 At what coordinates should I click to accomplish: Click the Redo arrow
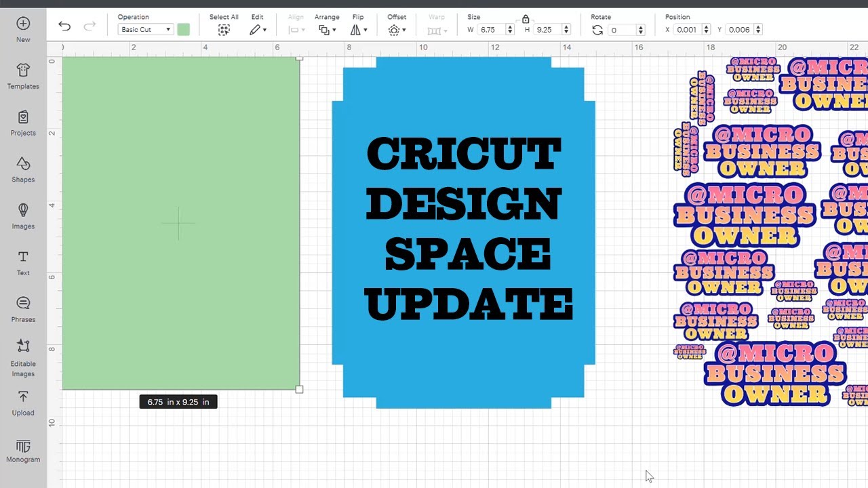(90, 26)
